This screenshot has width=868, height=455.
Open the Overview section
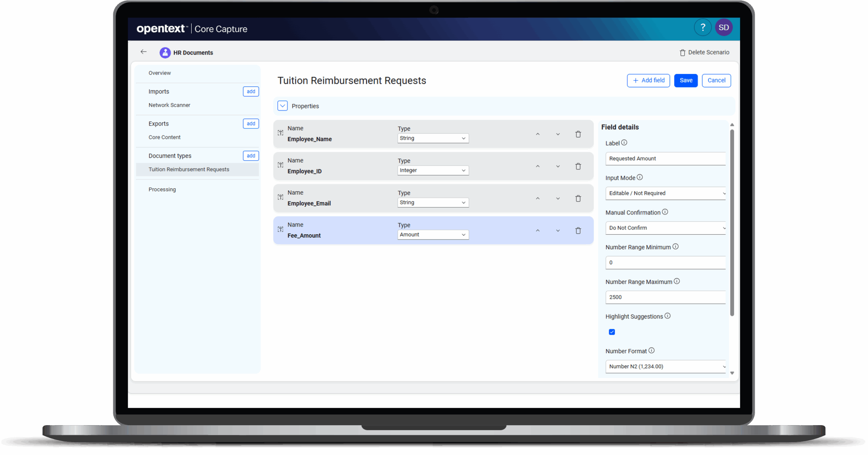click(160, 73)
